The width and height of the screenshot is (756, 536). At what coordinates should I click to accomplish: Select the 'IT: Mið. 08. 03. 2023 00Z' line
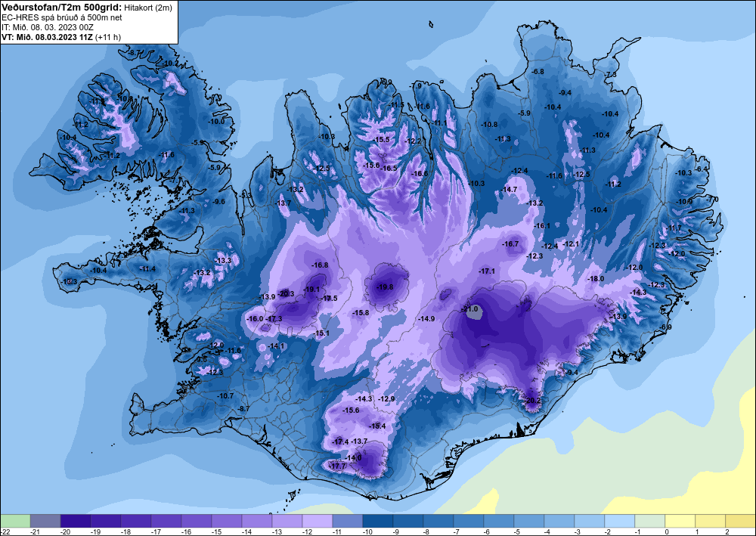[47, 27]
